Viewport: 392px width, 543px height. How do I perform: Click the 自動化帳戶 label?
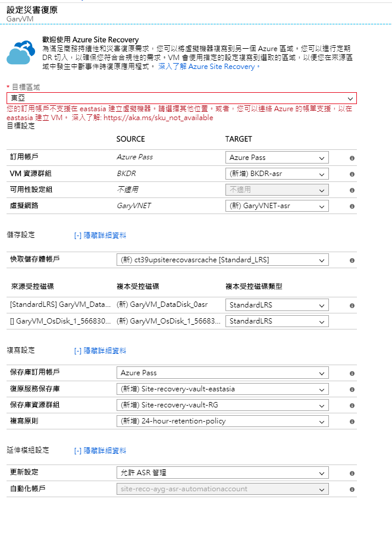[x=28, y=489]
